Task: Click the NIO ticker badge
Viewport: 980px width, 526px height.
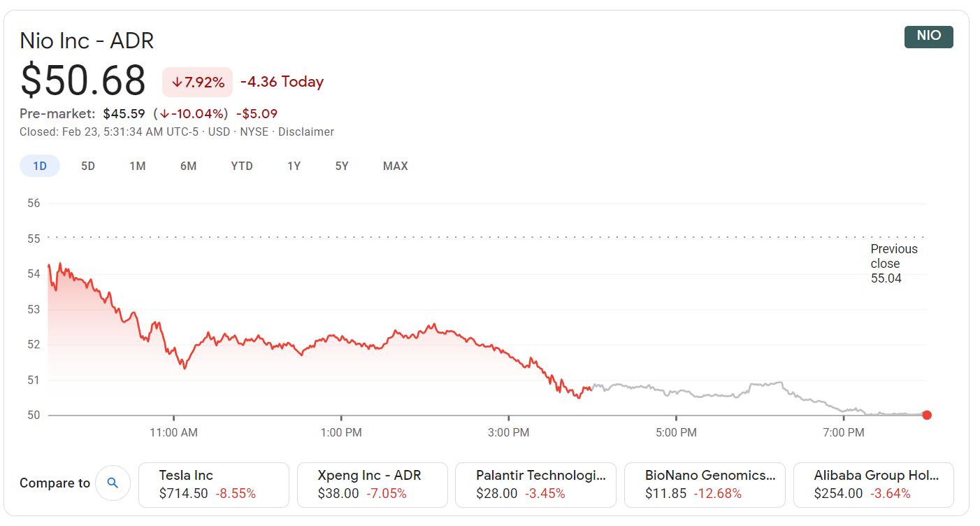Action: [x=928, y=36]
